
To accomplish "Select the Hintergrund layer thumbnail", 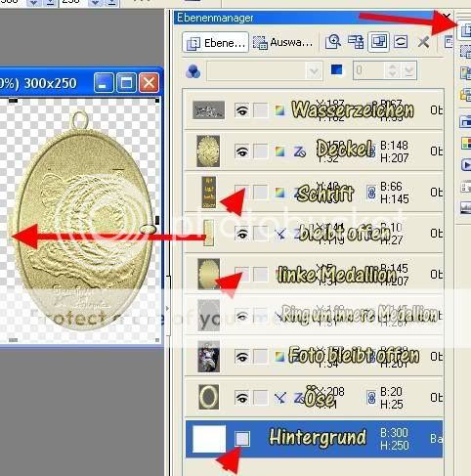I will (x=209, y=439).
